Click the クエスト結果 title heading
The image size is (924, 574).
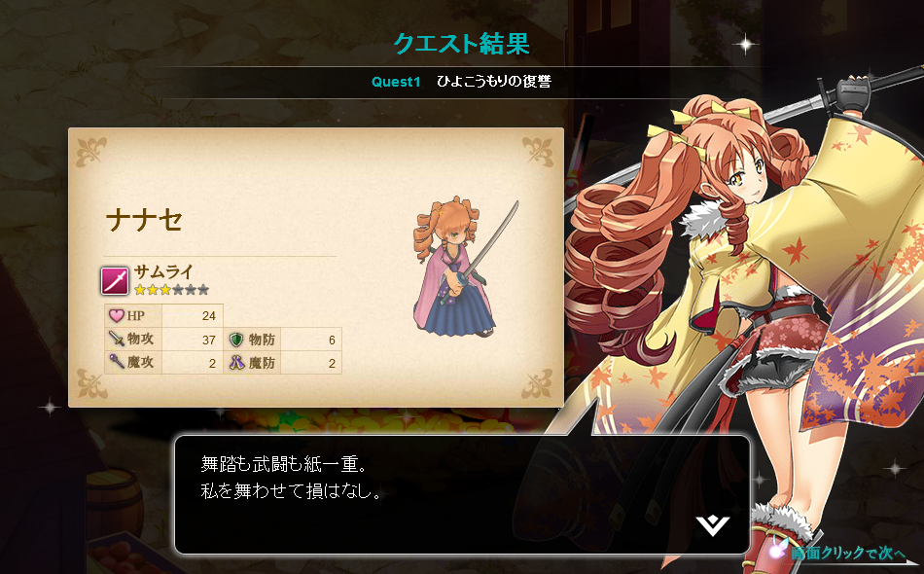point(461,44)
